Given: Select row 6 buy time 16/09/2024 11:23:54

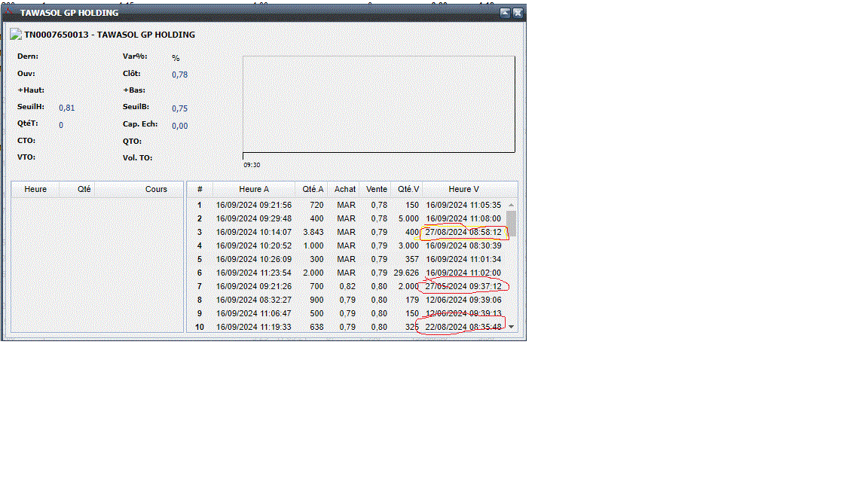Looking at the screenshot, I should pos(253,273).
